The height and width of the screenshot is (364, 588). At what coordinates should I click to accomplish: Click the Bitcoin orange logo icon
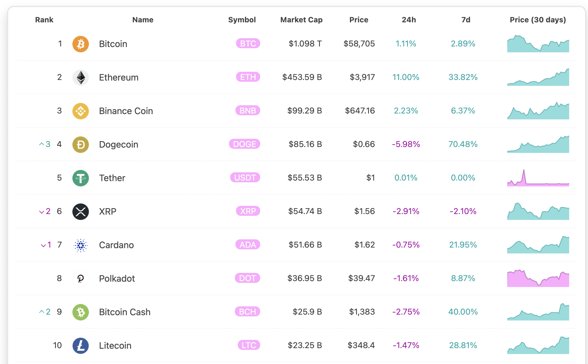[x=81, y=44]
